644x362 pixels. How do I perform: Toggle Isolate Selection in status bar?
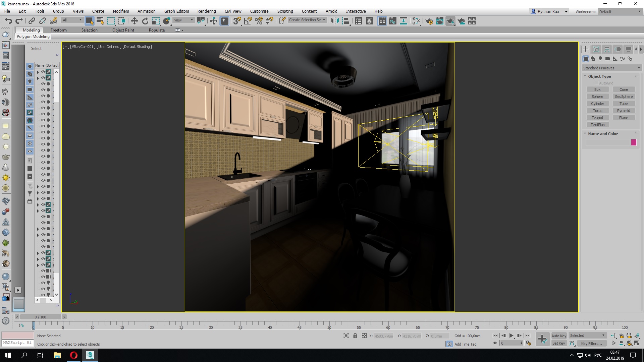pos(346,336)
